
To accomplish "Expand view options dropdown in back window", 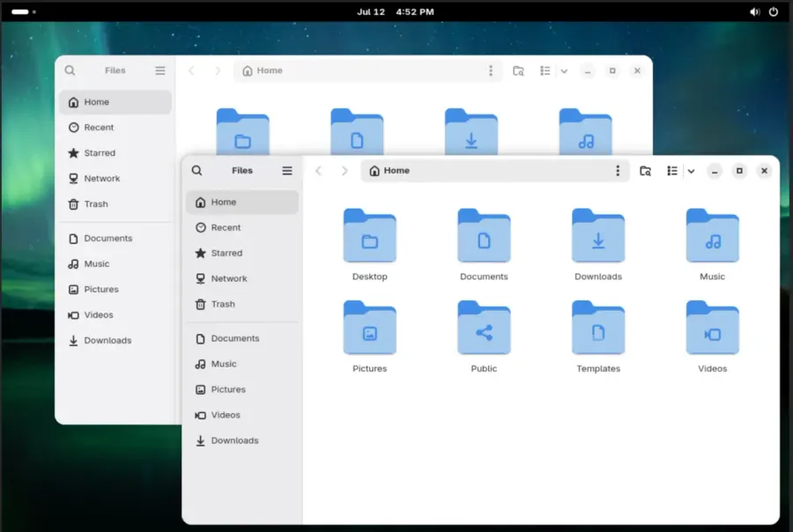I will coord(564,70).
